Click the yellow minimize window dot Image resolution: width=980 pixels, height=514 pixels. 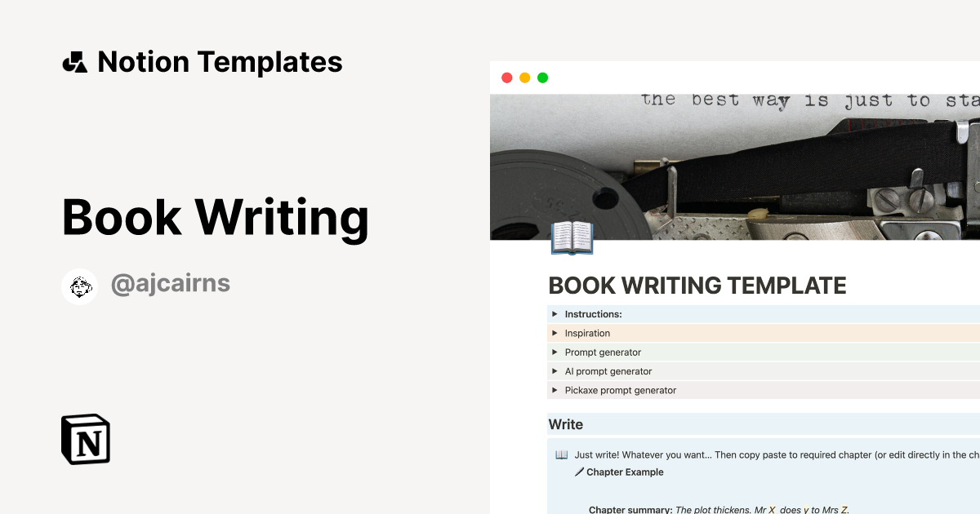tap(524, 78)
